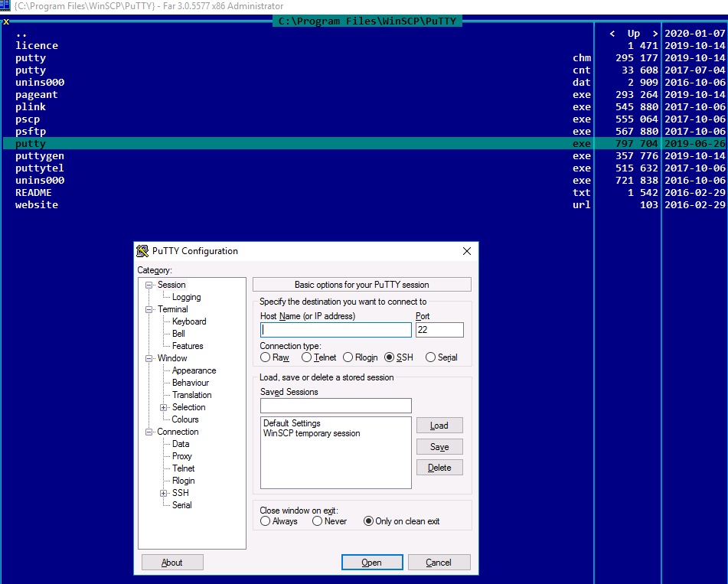Select the Connection category label
This screenshot has width=728, height=584.
coord(178,432)
